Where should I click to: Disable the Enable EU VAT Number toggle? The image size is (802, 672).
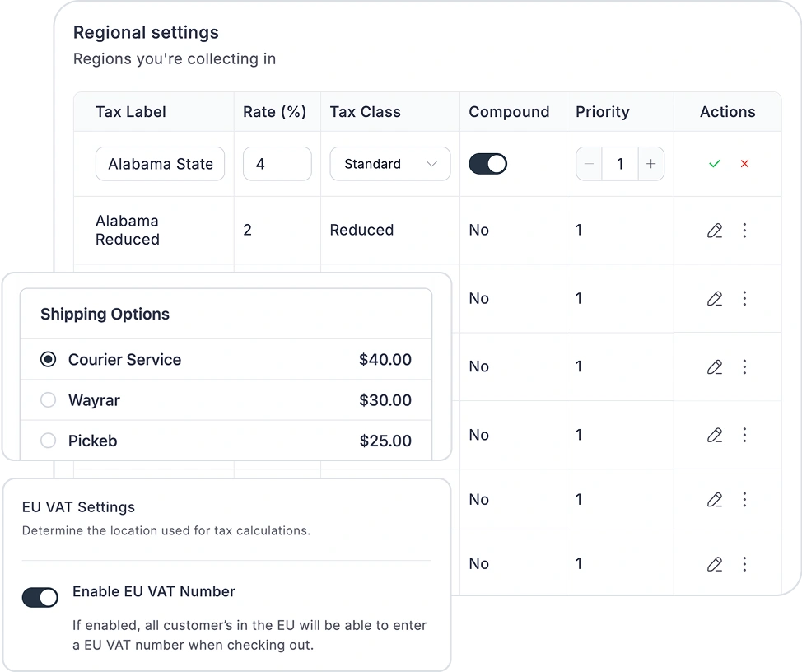(x=40, y=597)
